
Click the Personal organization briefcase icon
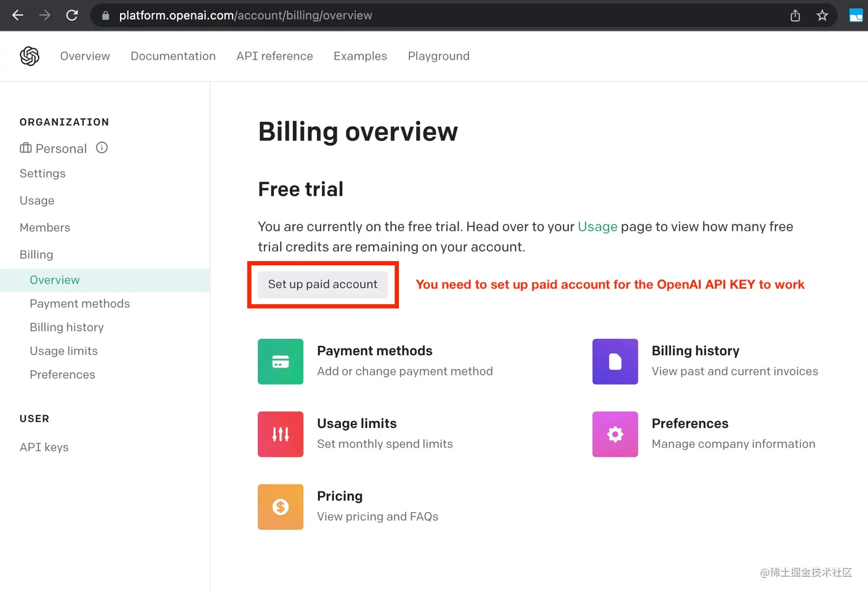26,148
